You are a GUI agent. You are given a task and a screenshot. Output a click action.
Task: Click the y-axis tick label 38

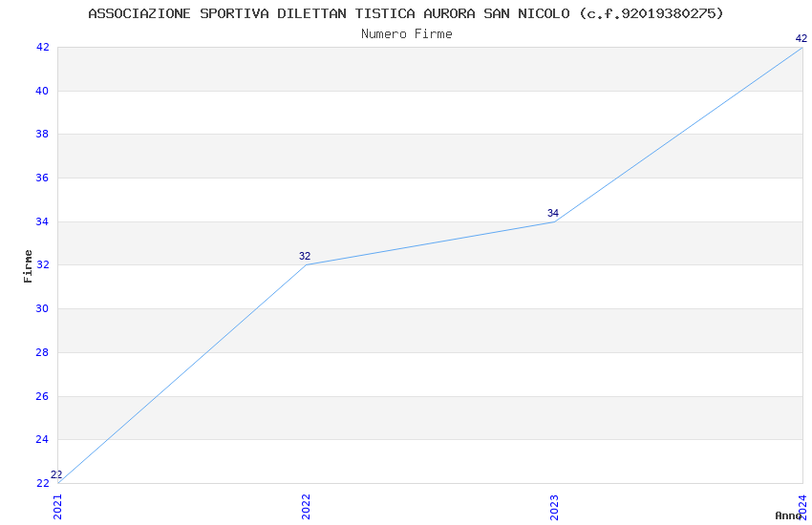pos(42,135)
